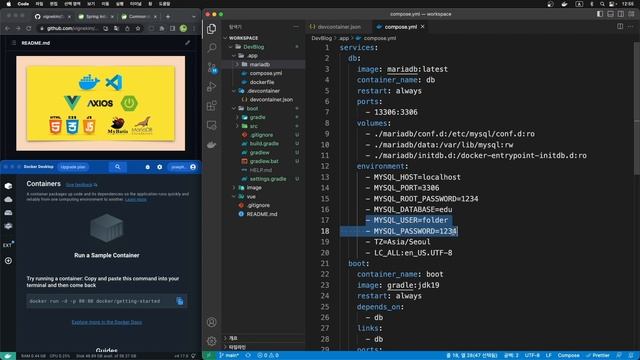Sync changes icon in VS Code status bar
Image resolution: width=640 pixels, height=360 pixels.
248,356
